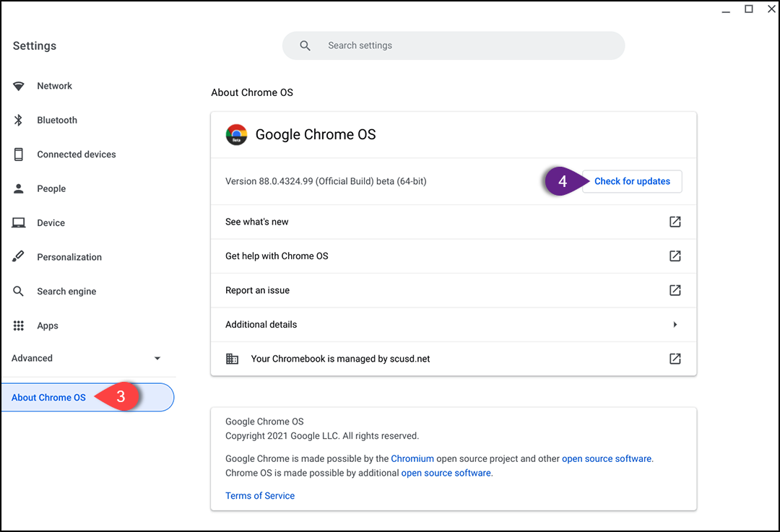Click the Personalization brush icon
This screenshot has height=532, width=780.
click(x=18, y=256)
